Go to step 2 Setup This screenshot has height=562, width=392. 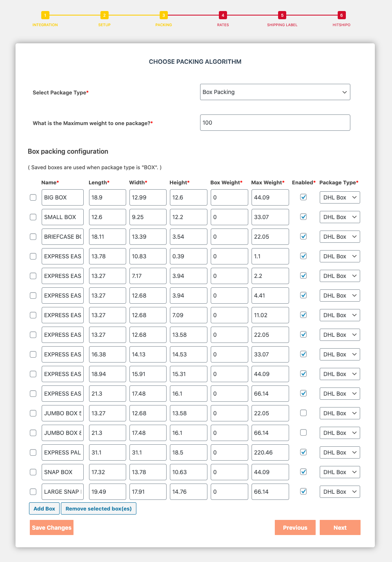[105, 15]
